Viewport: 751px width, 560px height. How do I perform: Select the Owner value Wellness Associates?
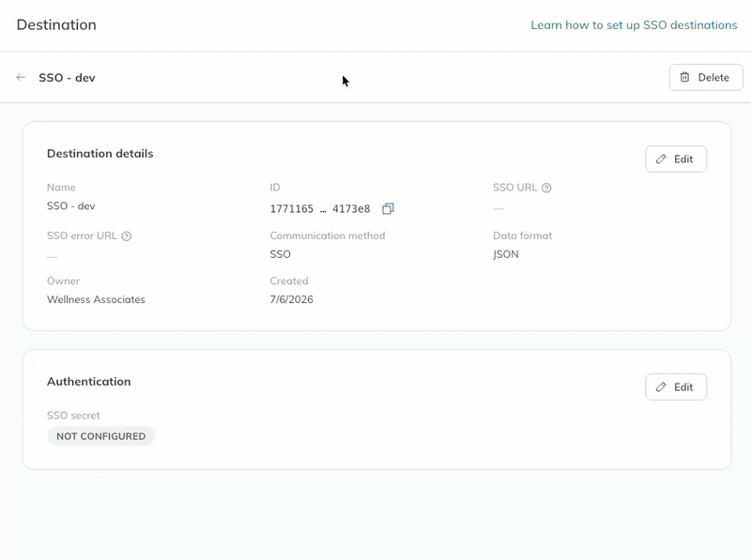96,299
